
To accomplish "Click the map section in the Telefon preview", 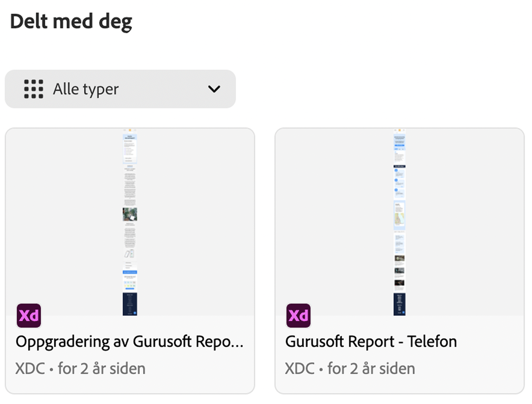I will [x=399, y=219].
